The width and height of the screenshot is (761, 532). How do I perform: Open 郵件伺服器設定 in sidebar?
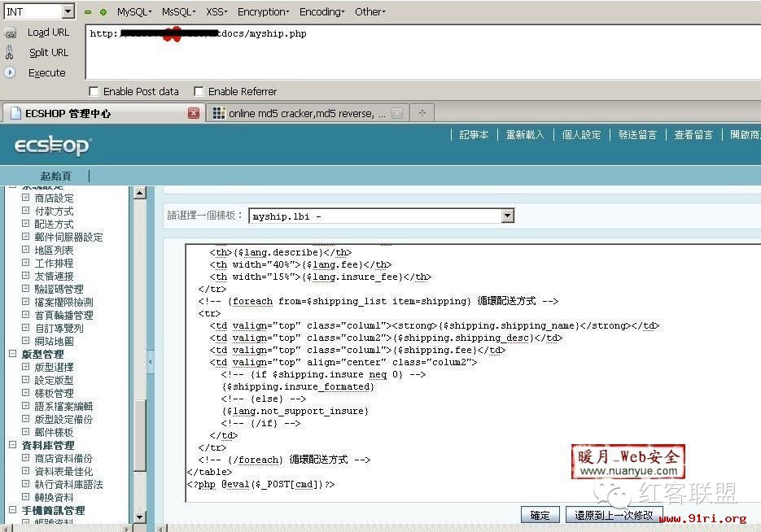click(x=68, y=238)
